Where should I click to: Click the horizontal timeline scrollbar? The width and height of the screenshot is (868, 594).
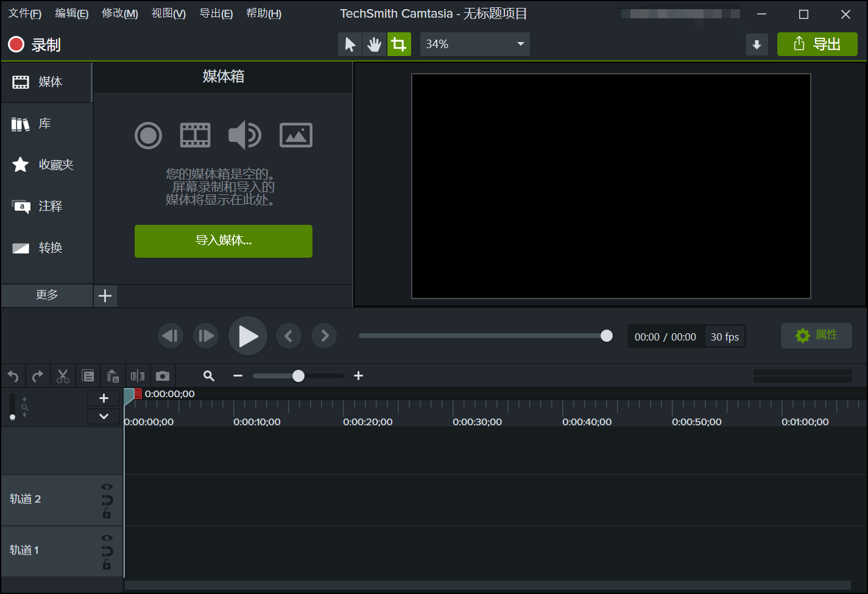coord(487,585)
